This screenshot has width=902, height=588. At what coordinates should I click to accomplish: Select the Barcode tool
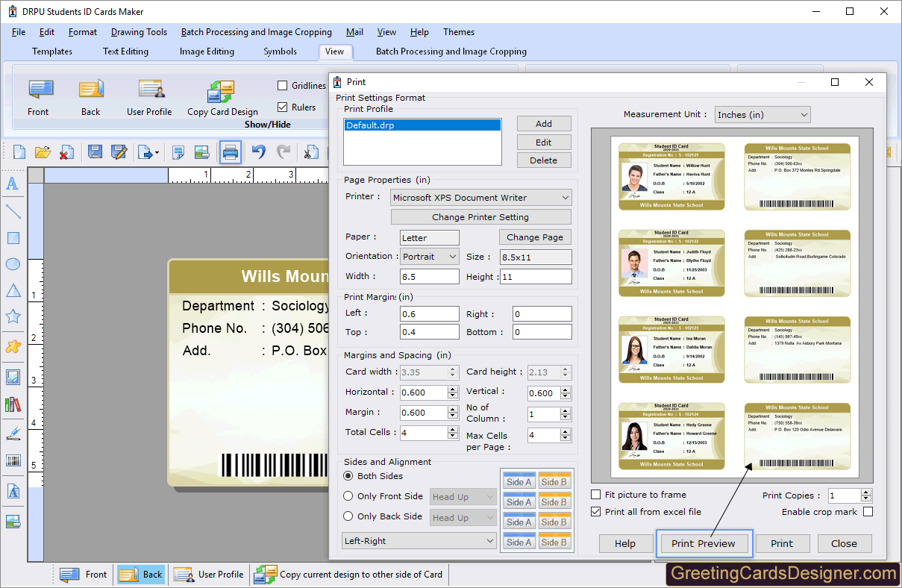(x=12, y=460)
